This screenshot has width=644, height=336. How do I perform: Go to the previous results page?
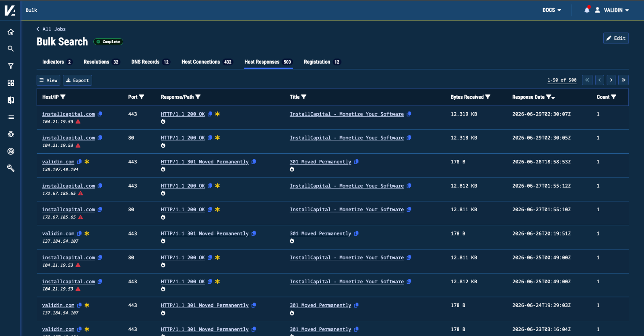[600, 80]
